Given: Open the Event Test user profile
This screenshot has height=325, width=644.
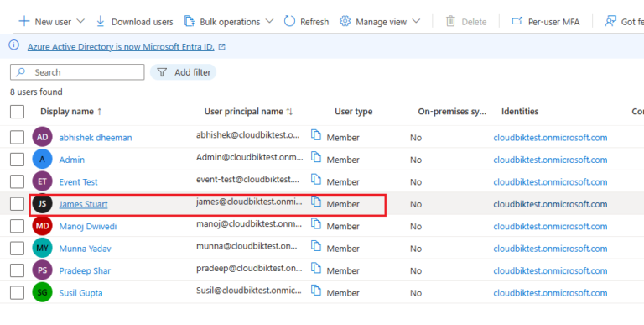Looking at the screenshot, I should pos(79,182).
